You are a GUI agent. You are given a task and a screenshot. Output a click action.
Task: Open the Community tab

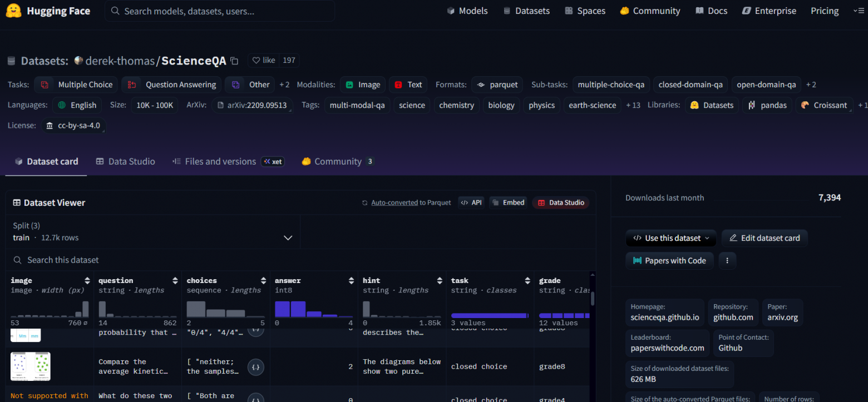[x=337, y=161]
